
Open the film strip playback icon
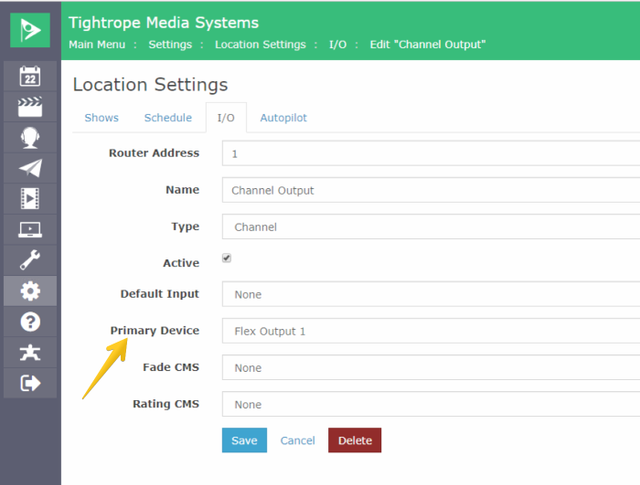point(30,199)
